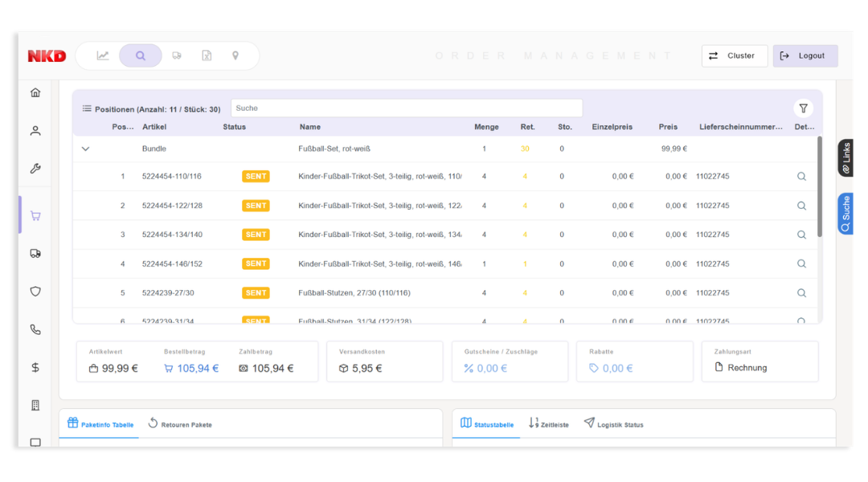Navigate home via the sidebar house icon
Viewport: 868px width, 482px height.
(35, 92)
